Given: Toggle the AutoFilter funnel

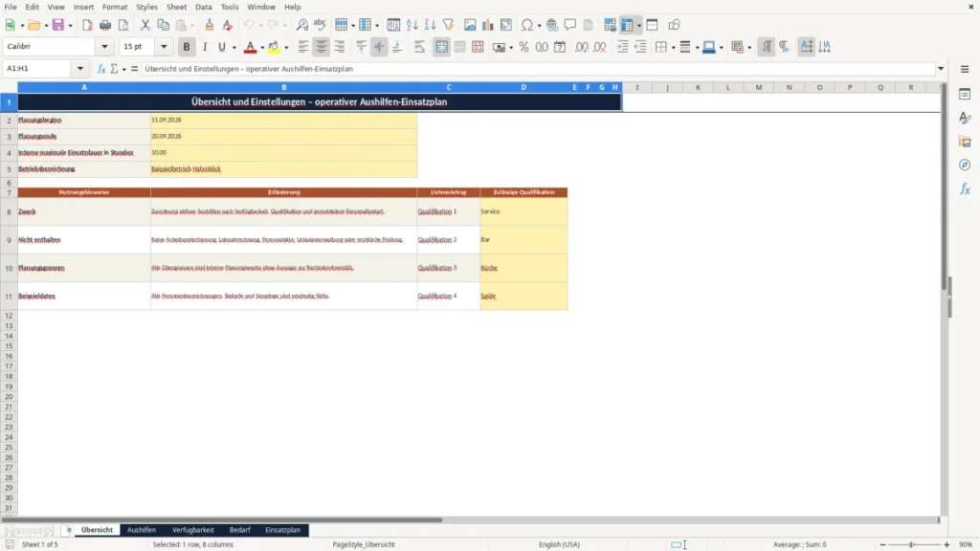Looking at the screenshot, I should tap(448, 25).
